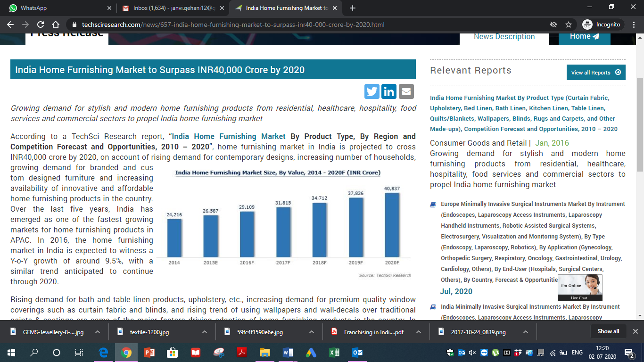Go to browser home page icon
644x362 pixels.
(56, 25)
